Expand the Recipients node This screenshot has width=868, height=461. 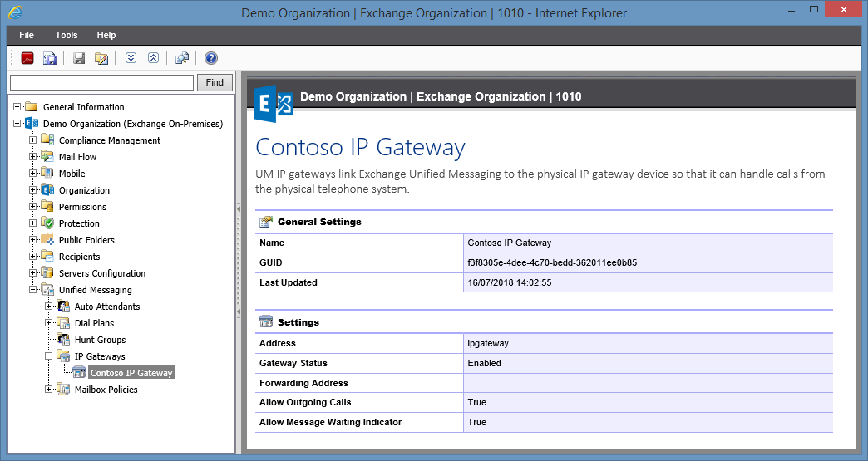click(x=32, y=256)
